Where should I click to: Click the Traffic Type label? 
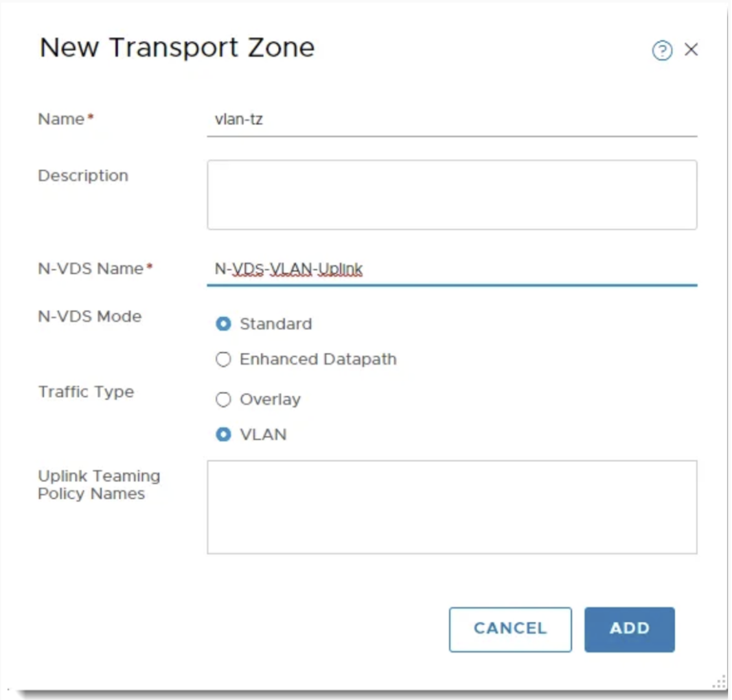tap(86, 391)
